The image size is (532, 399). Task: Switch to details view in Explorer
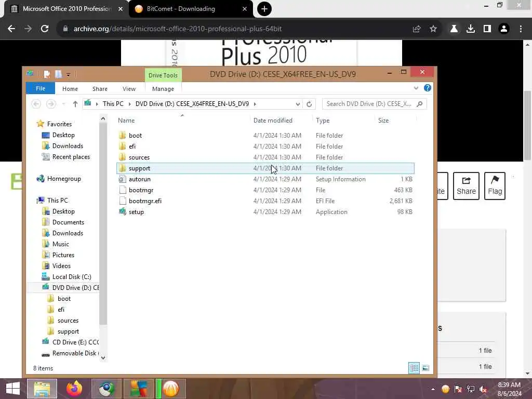coord(414,368)
